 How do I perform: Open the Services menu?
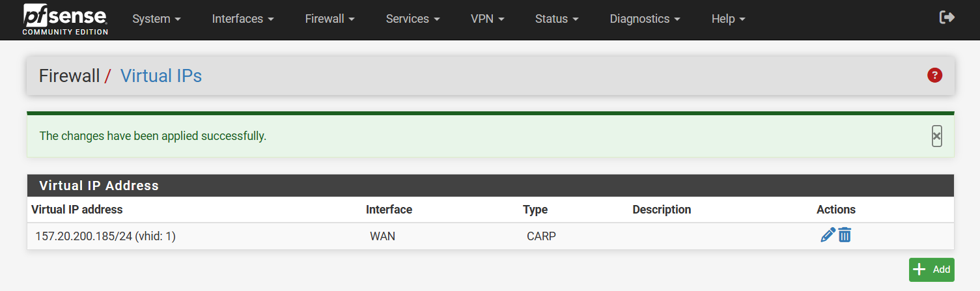(x=412, y=19)
